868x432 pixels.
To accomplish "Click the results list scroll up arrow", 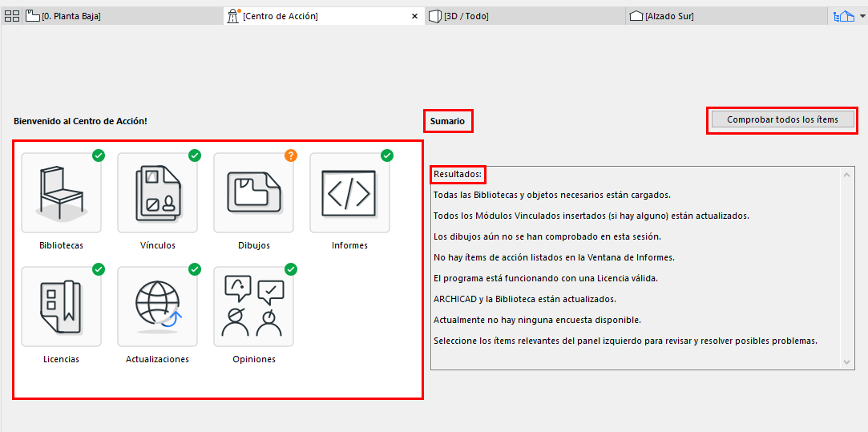I will tap(847, 175).
